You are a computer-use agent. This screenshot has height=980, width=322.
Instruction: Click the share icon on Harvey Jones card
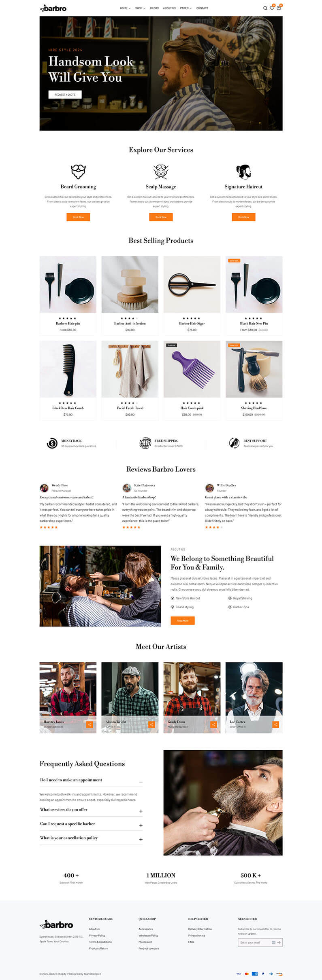tap(90, 724)
